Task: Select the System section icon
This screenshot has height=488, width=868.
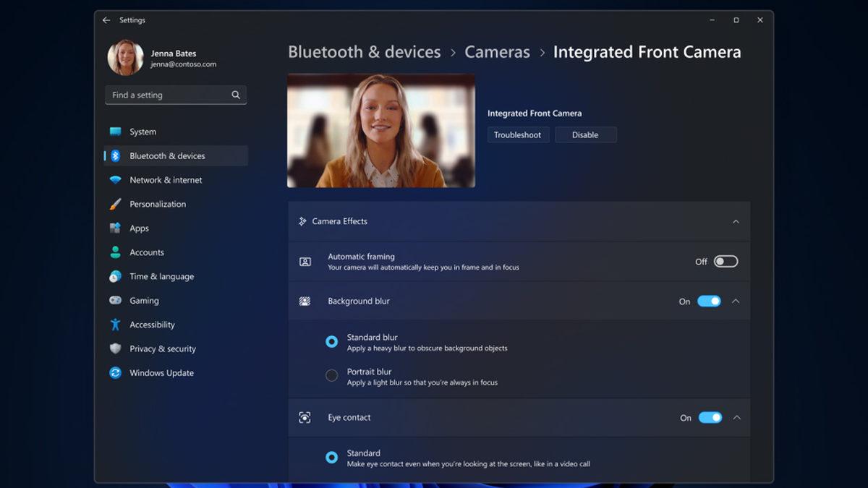Action: pos(116,132)
